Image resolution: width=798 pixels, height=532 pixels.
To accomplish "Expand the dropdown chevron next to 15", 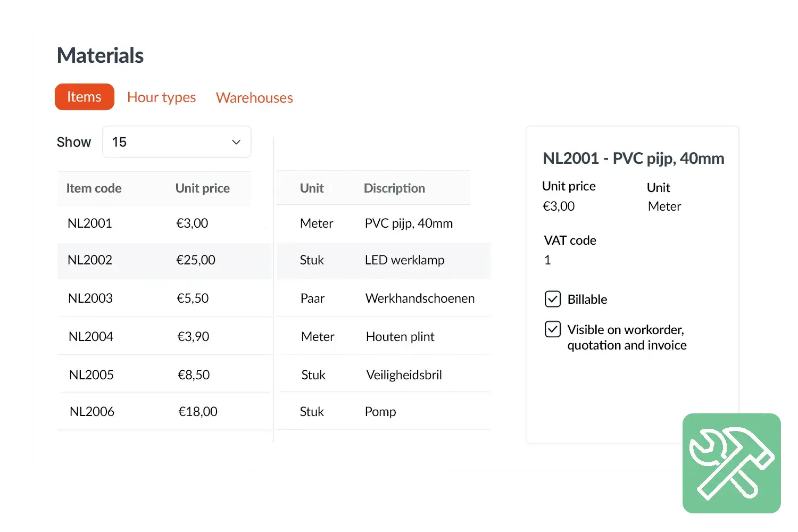I will tap(236, 142).
